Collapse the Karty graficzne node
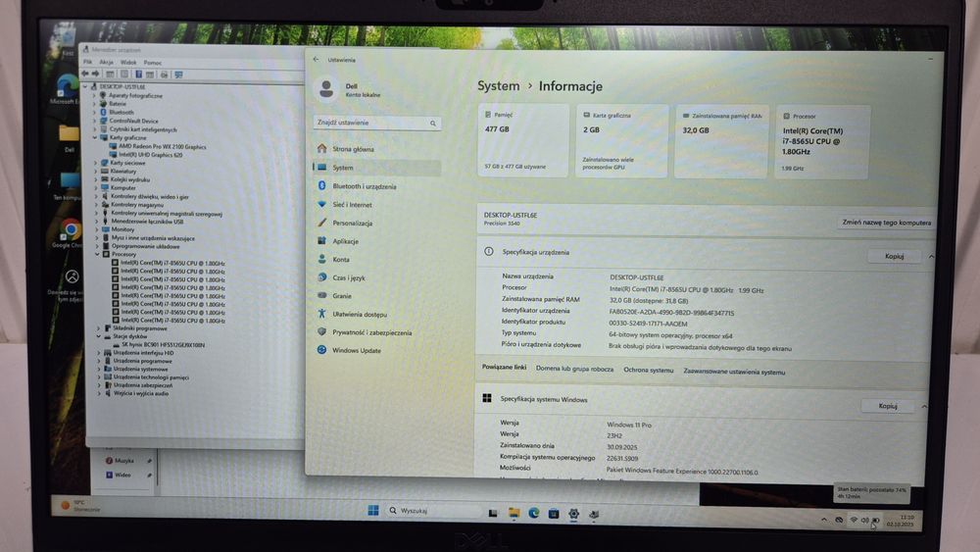This screenshot has width=980, height=552. (x=95, y=137)
